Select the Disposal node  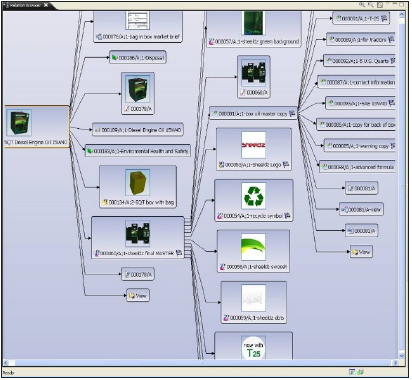point(138,57)
